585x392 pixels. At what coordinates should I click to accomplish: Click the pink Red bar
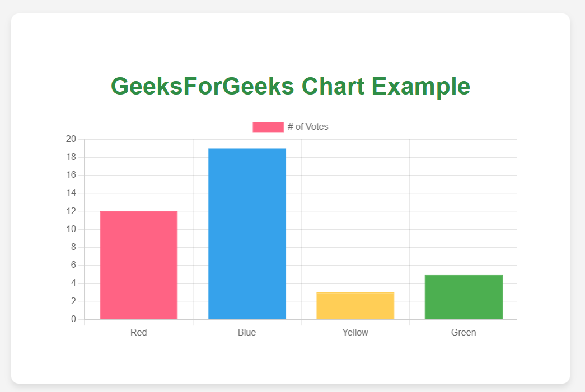139,265
